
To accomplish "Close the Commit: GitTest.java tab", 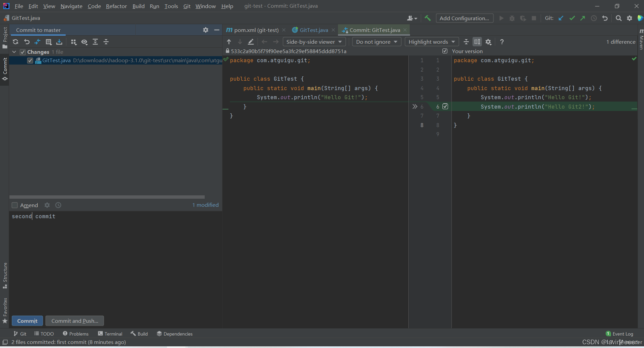I will pyautogui.click(x=405, y=30).
